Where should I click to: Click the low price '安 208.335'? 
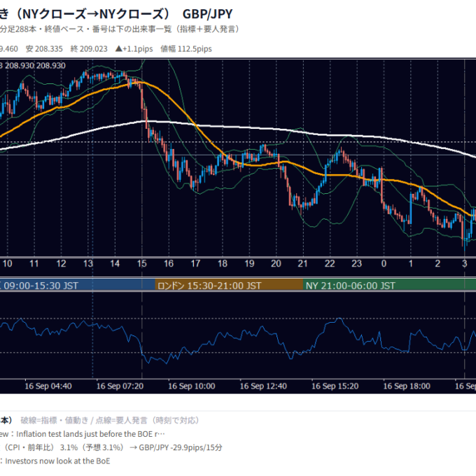[x=44, y=49]
